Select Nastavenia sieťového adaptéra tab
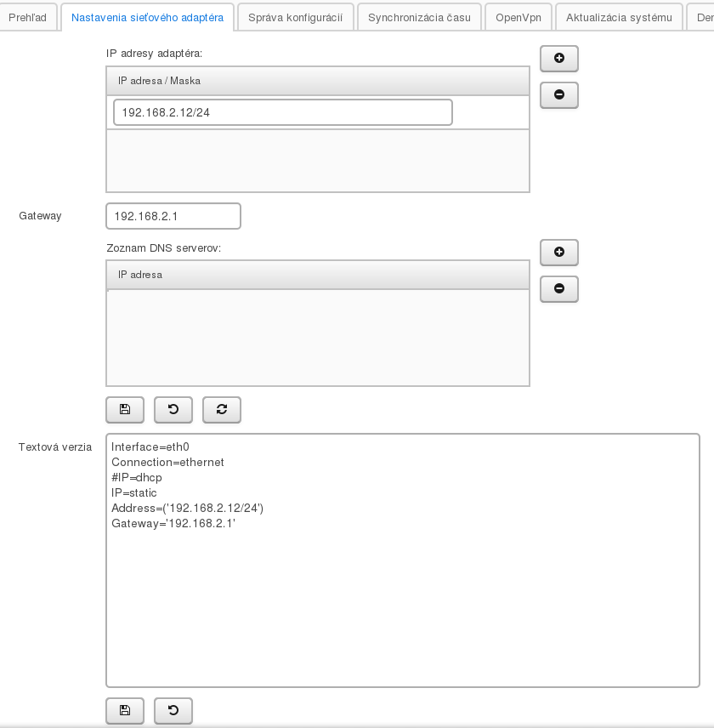714x728 pixels. [148, 17]
